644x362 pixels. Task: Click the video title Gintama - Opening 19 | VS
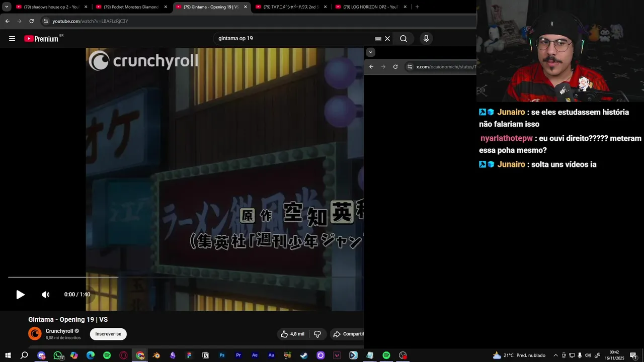(68, 320)
